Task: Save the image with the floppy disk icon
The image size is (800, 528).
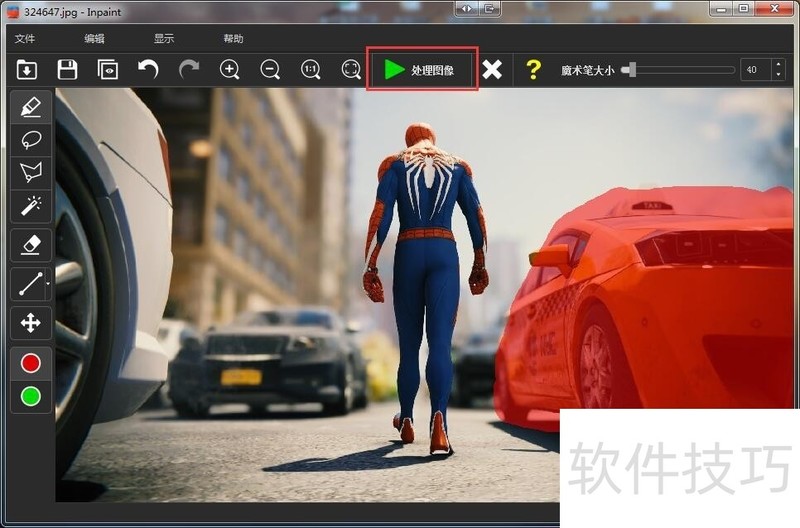Action: (x=67, y=70)
